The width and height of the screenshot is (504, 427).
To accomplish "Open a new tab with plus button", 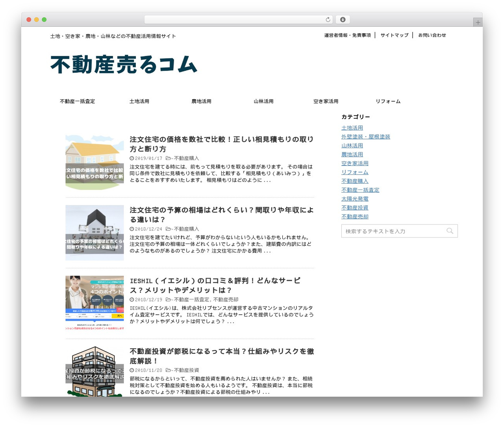I will (x=478, y=22).
